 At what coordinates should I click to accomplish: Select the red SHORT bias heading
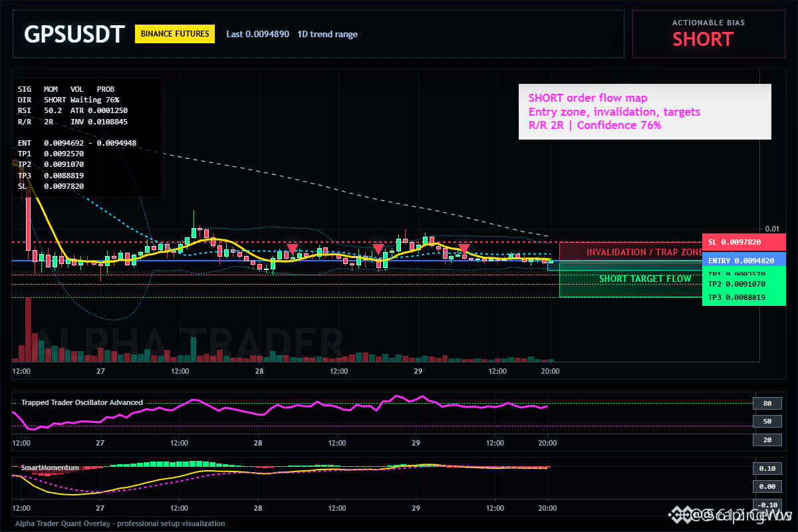[x=702, y=39]
